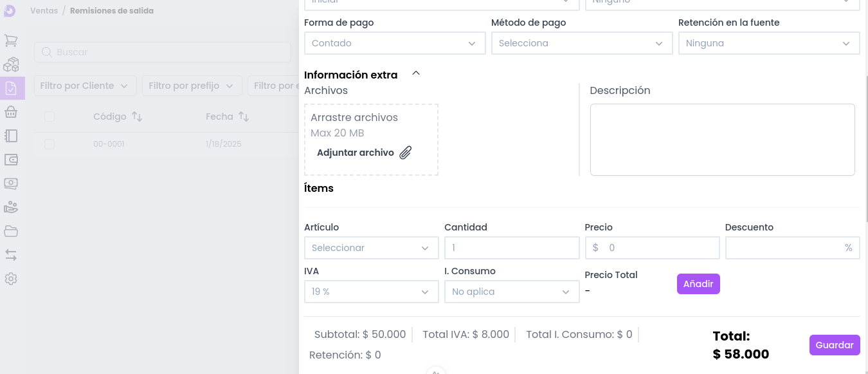Toggle the select-all checkbox in table header
This screenshot has width=868, height=374.
(50, 117)
